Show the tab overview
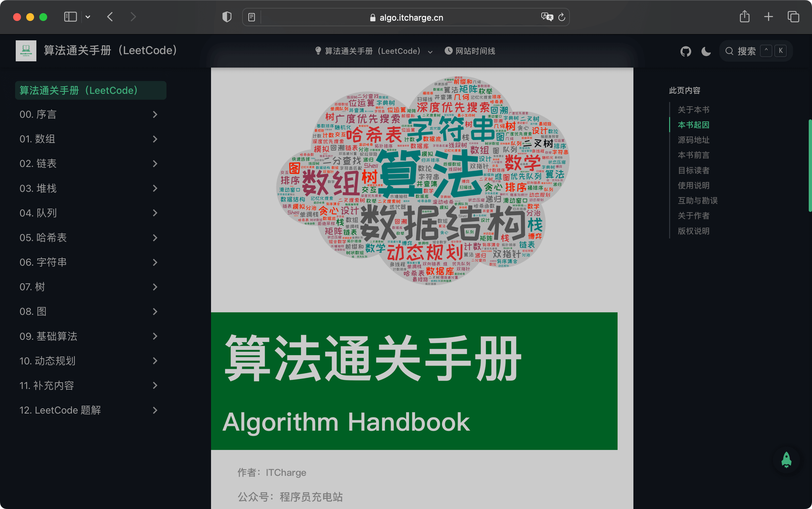 coord(794,17)
